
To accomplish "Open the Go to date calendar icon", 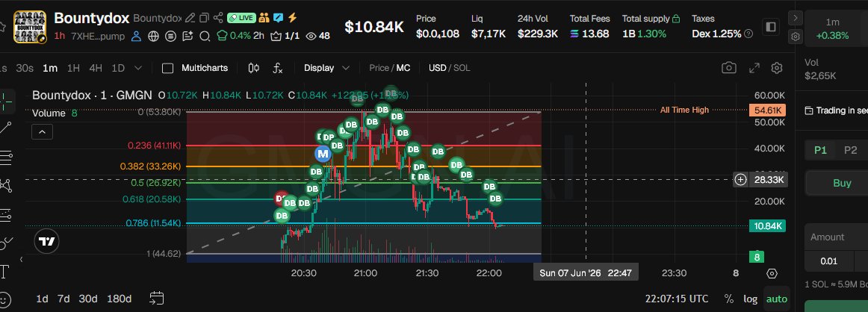I will coord(156,299).
